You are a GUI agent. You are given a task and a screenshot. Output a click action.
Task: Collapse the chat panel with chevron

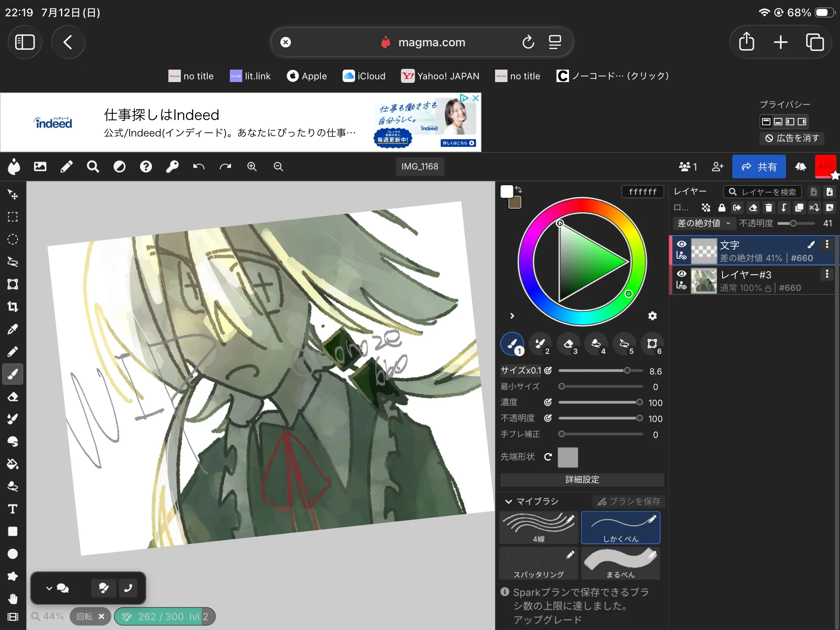tap(49, 588)
